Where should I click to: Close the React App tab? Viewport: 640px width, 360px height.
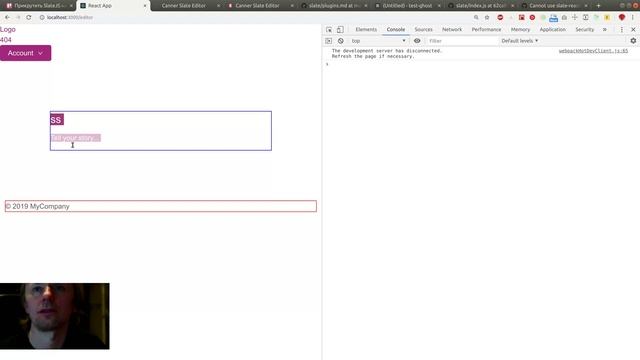coord(145,6)
